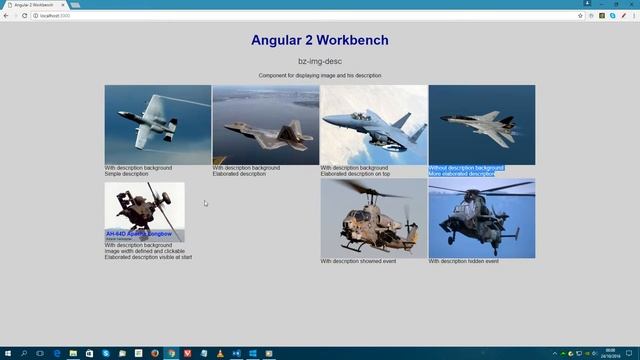Click the red pen extension icon
The height and width of the screenshot is (360, 640).
coord(623,16)
